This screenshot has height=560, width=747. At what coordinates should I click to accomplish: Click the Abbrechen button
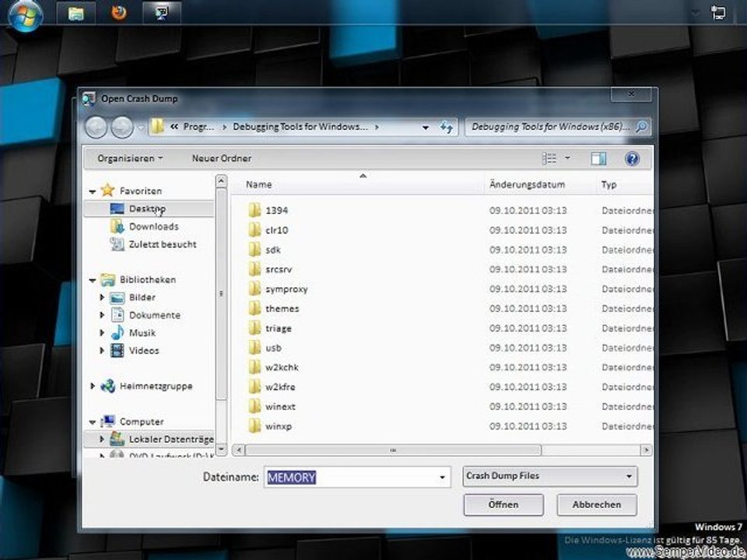click(x=597, y=505)
